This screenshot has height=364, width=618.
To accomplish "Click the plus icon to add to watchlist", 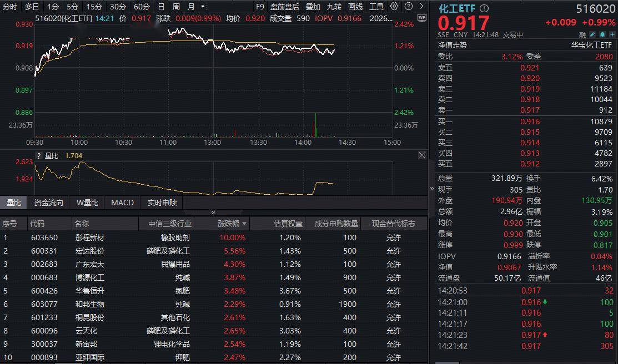I will pos(612,34).
